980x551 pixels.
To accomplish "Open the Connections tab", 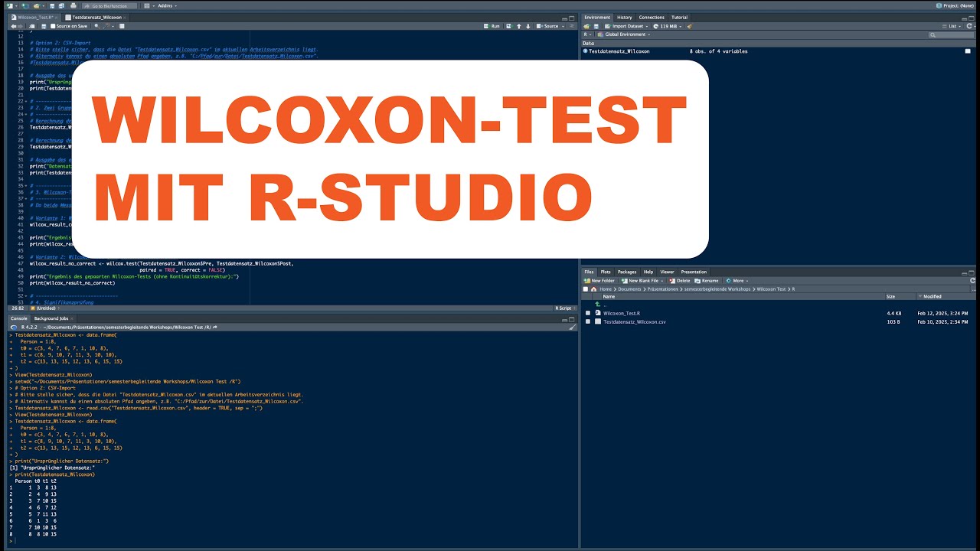I will (652, 17).
